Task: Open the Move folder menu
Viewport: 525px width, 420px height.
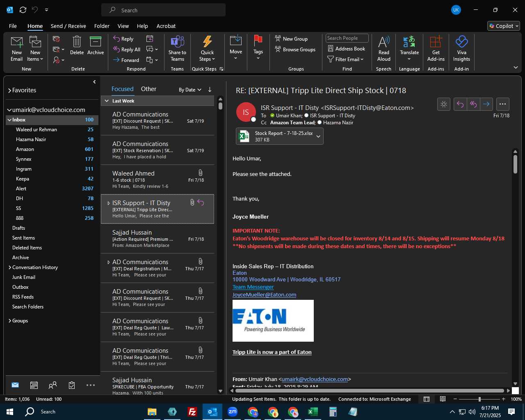Action: (x=236, y=48)
